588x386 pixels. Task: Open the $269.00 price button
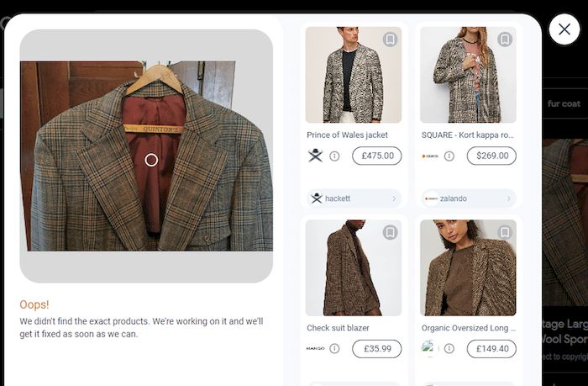[491, 156]
